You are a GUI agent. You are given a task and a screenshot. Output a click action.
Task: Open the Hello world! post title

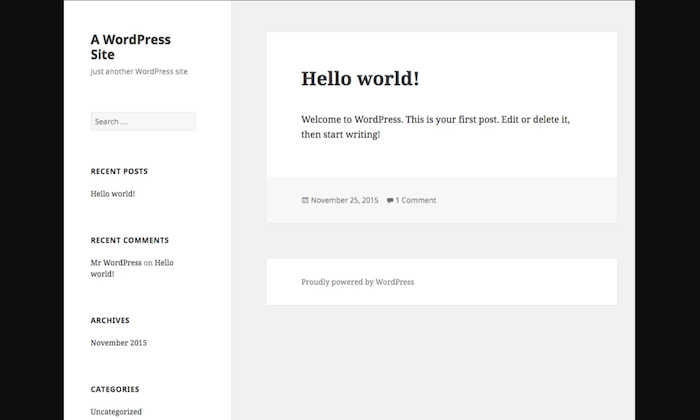click(360, 79)
